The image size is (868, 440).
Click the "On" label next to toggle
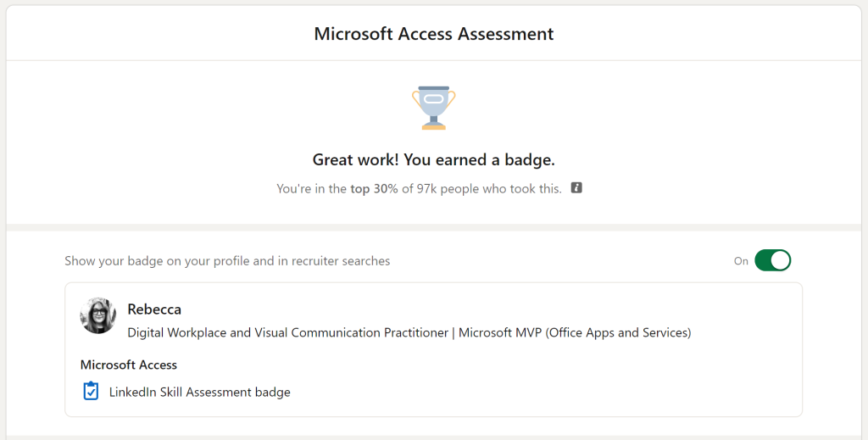click(741, 261)
